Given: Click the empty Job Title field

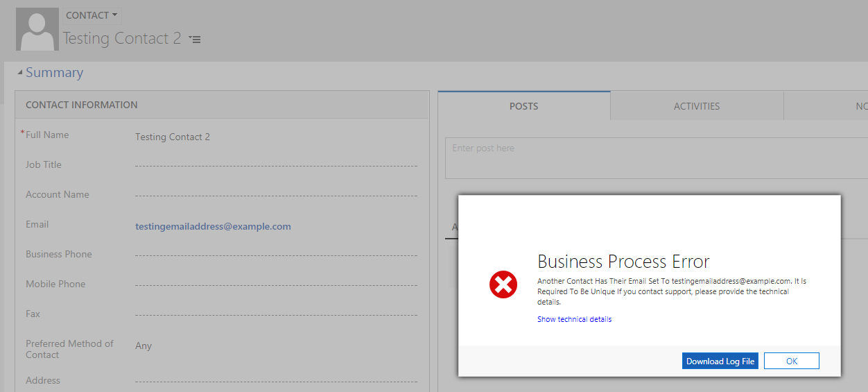Looking at the screenshot, I should click(276, 166).
